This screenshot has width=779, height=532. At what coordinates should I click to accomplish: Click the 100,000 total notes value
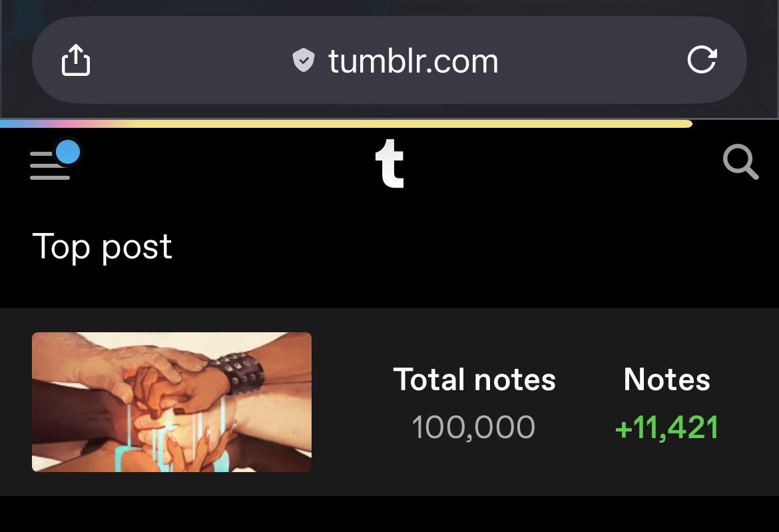point(473,427)
